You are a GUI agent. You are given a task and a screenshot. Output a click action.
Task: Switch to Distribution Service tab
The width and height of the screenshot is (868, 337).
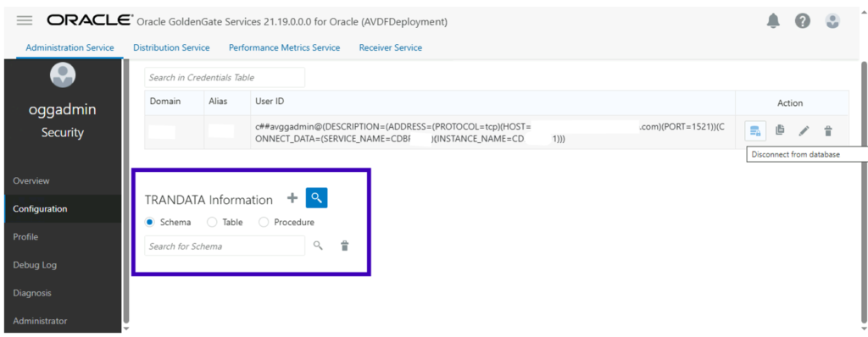pos(171,47)
